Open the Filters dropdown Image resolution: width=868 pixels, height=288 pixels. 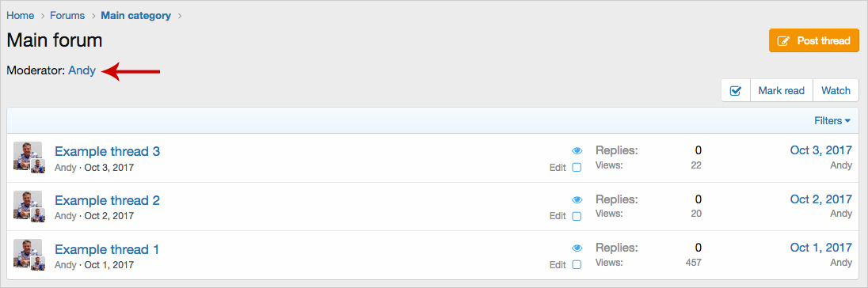point(832,120)
